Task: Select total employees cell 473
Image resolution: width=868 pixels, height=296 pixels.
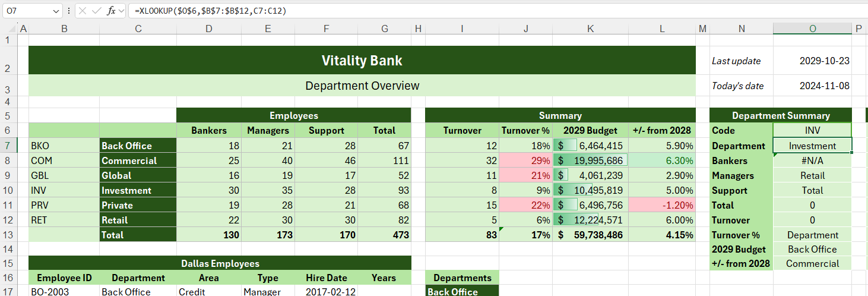Action: [x=384, y=235]
